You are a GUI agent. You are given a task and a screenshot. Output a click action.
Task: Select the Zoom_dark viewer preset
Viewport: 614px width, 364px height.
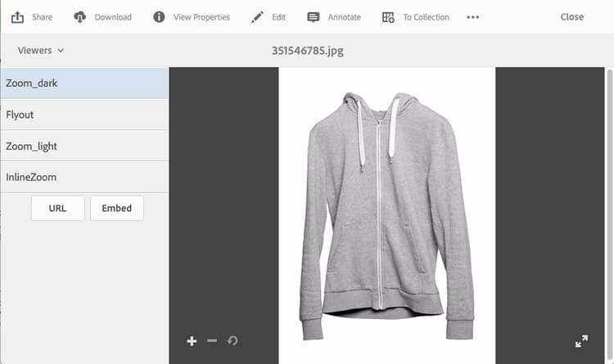pos(84,83)
